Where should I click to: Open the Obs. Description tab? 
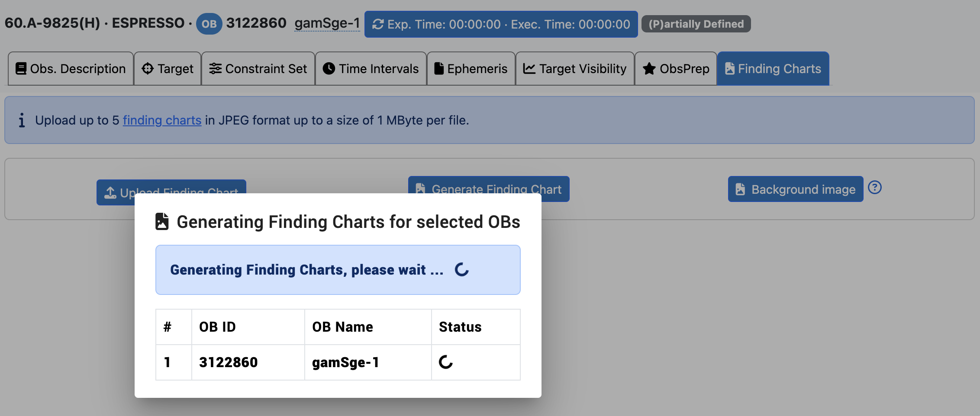(x=71, y=69)
